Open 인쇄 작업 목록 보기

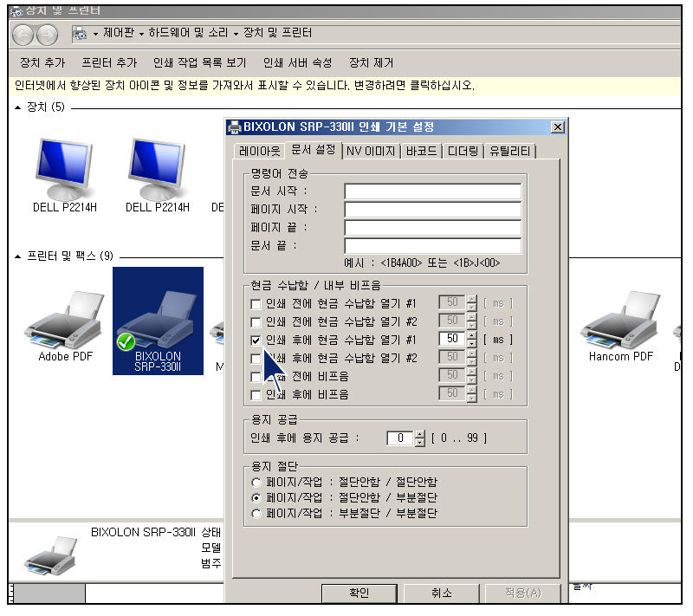199,63
